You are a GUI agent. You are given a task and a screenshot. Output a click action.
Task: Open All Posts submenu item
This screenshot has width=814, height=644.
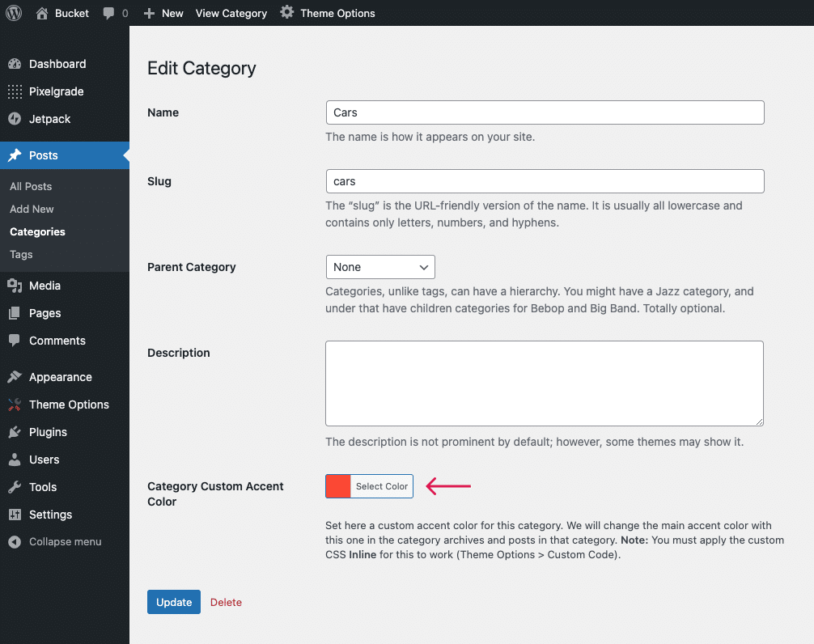tap(31, 186)
